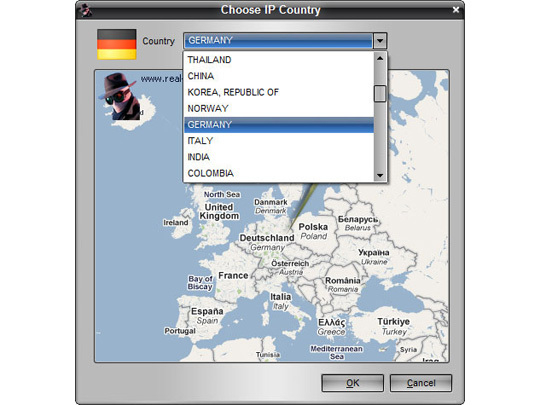Viewport: 540px width, 405px height.
Task: Click the Cancel button
Action: [421, 383]
